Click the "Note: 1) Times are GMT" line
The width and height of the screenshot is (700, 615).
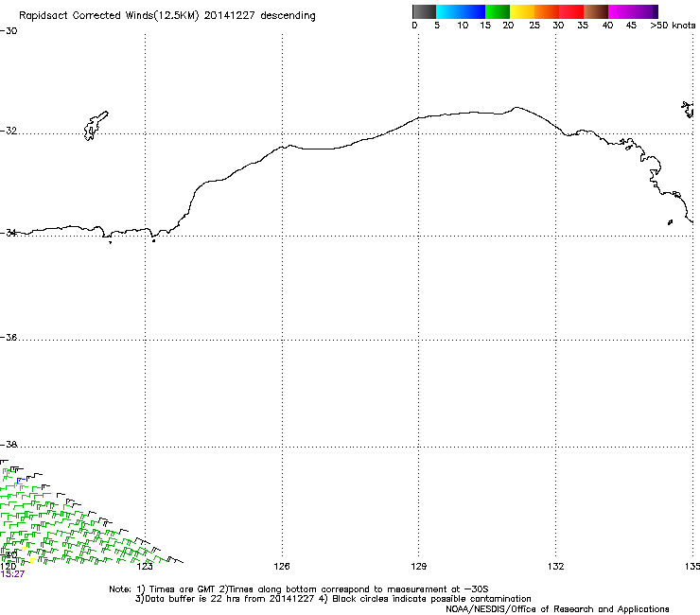[x=298, y=589]
